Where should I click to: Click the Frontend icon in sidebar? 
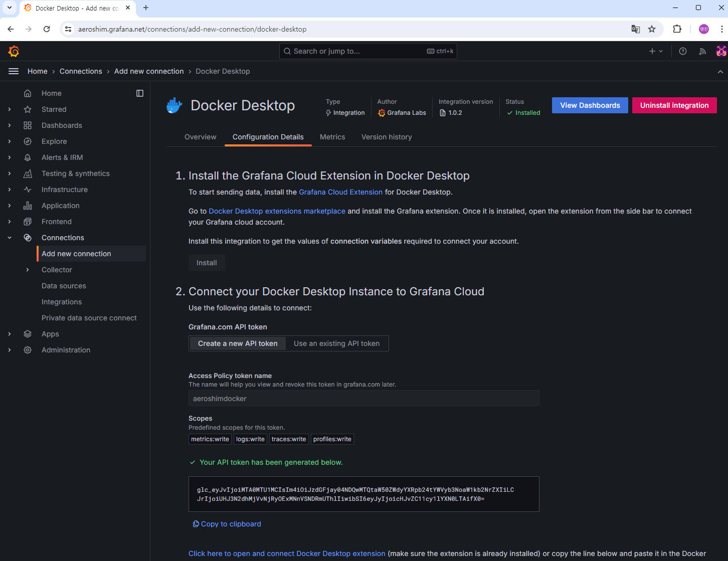point(28,222)
